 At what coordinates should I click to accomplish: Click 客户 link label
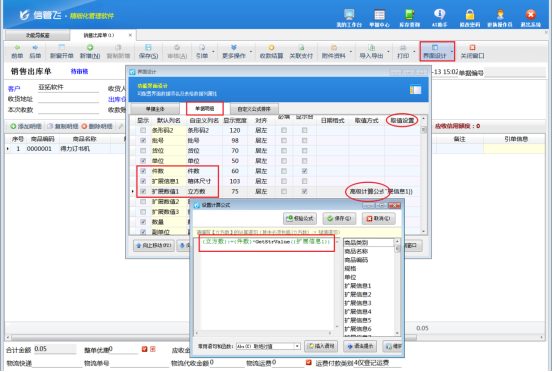coord(14,89)
